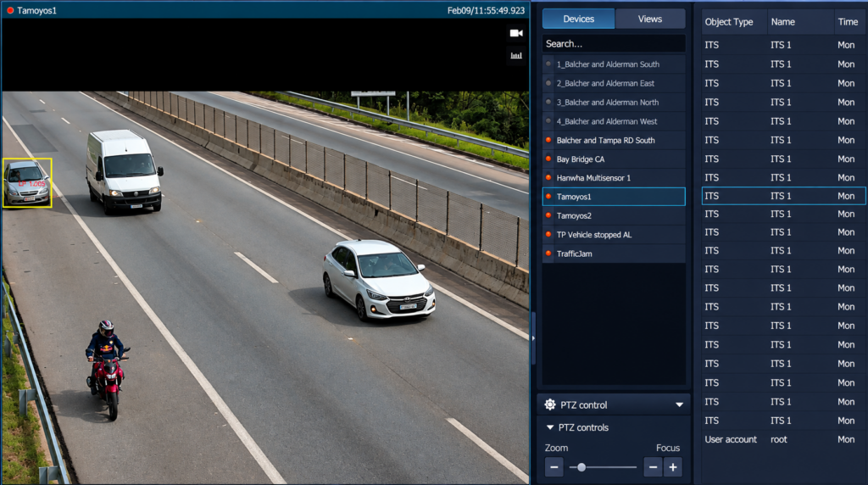Expand the side panel with the splitter arrow
The width and height of the screenshot is (868, 485).
click(534, 337)
